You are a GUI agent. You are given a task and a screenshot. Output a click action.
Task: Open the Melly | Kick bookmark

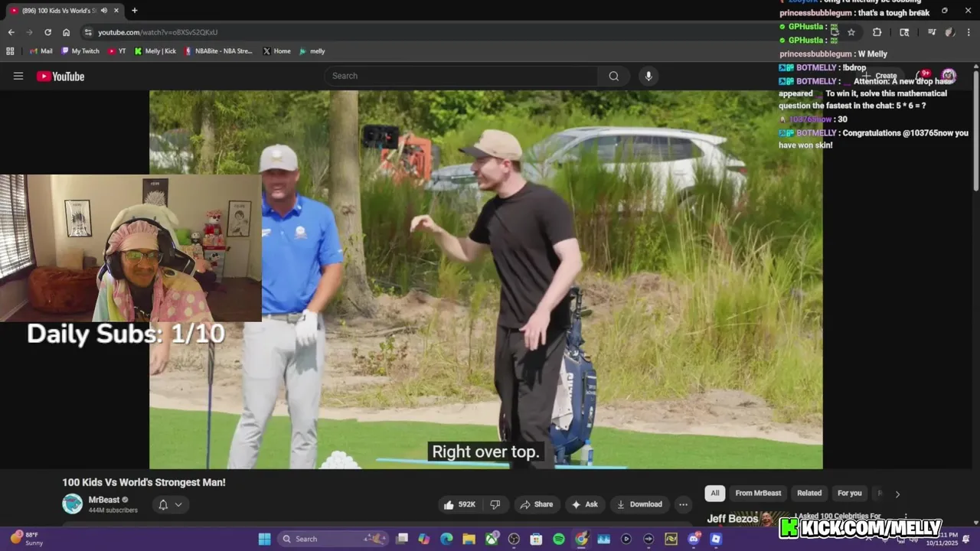tap(155, 51)
